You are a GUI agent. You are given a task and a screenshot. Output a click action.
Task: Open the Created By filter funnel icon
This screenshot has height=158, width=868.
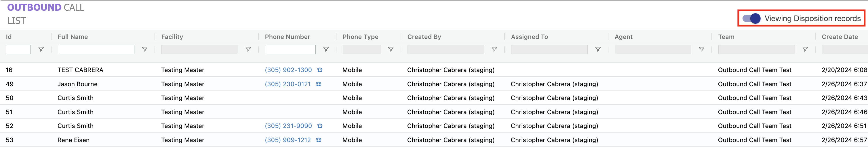[494, 49]
